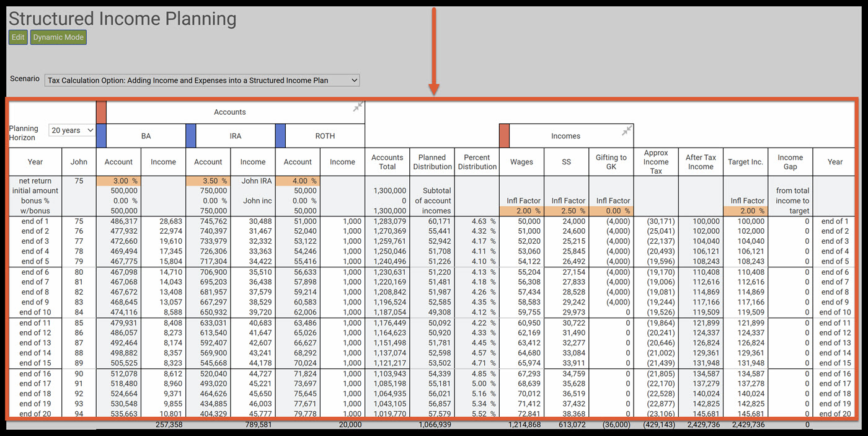Click the red swatch beside Accounts header
Screen dimensions: 868x436
point(101,112)
